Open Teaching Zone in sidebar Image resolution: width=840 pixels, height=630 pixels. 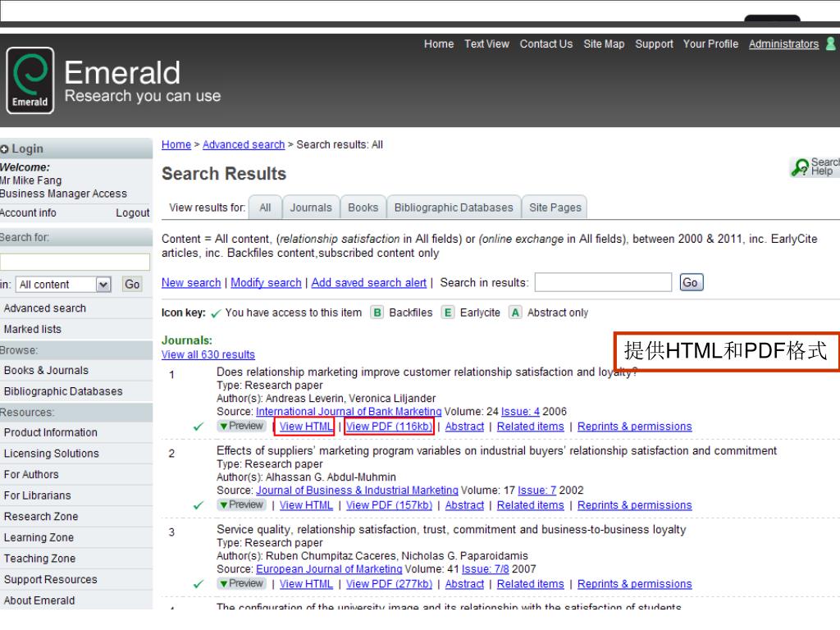(x=39, y=558)
